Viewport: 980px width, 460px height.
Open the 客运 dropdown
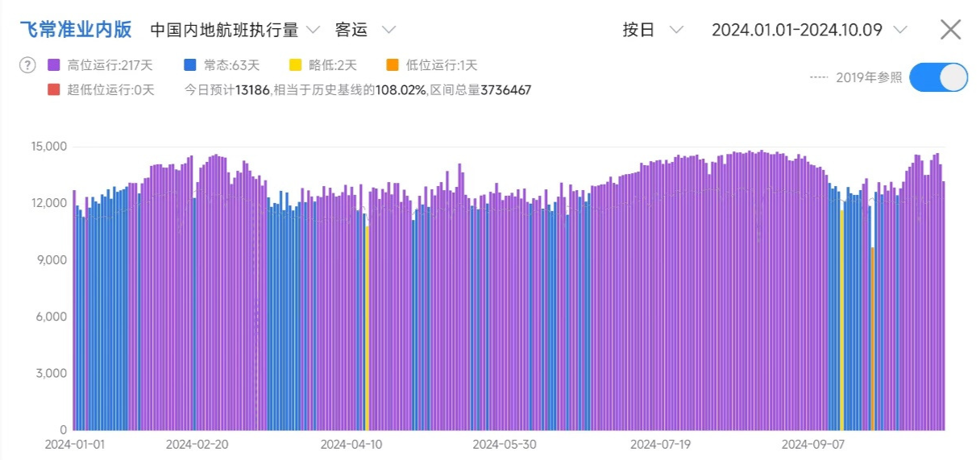[365, 30]
